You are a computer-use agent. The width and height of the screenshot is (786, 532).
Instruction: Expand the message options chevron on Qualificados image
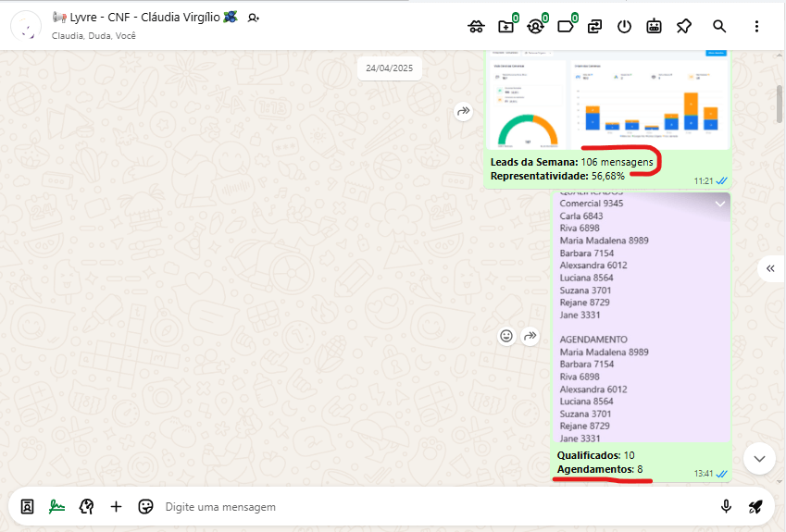tap(719, 204)
